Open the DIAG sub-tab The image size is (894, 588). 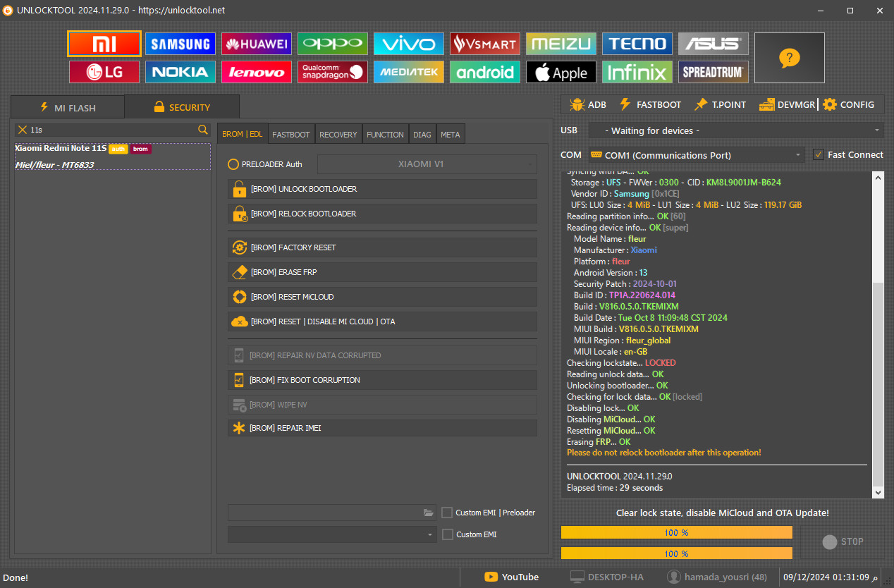(x=422, y=134)
